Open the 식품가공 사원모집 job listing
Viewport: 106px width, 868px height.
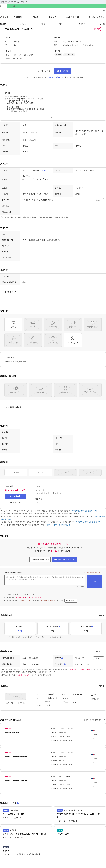(x=12, y=733)
